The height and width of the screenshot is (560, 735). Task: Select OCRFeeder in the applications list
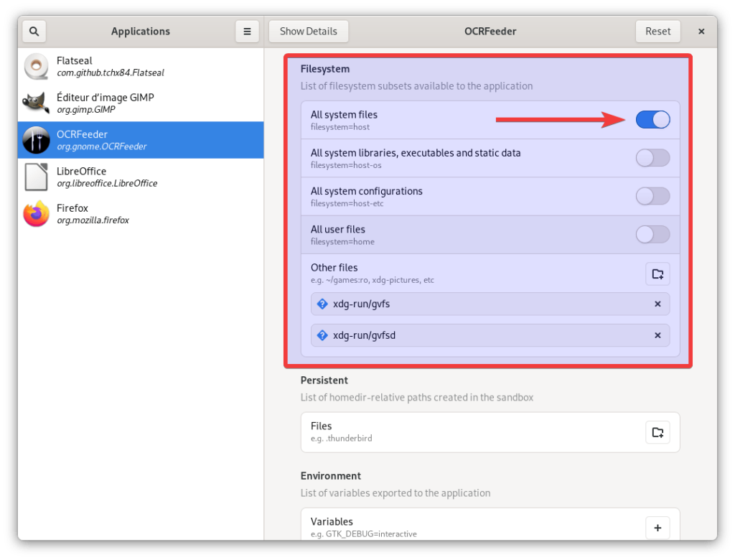point(141,140)
